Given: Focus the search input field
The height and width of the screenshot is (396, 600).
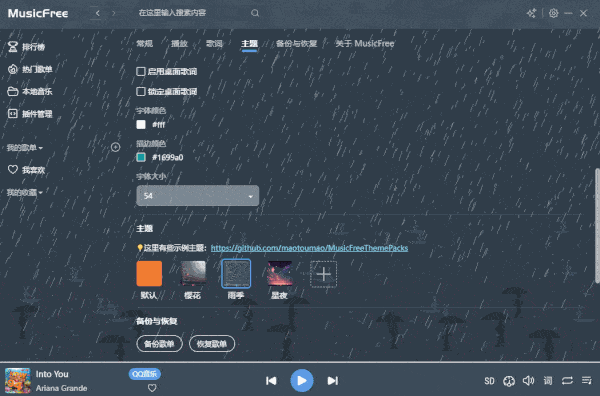Looking at the screenshot, I should coord(191,13).
